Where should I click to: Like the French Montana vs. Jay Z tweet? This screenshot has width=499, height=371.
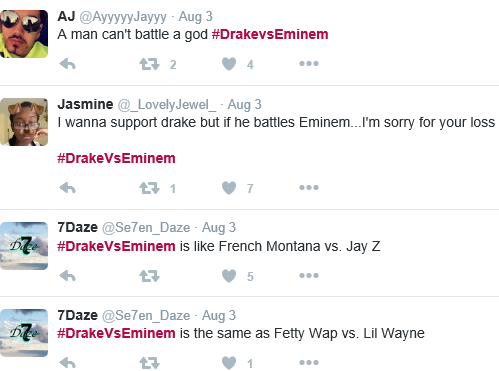click(x=229, y=276)
